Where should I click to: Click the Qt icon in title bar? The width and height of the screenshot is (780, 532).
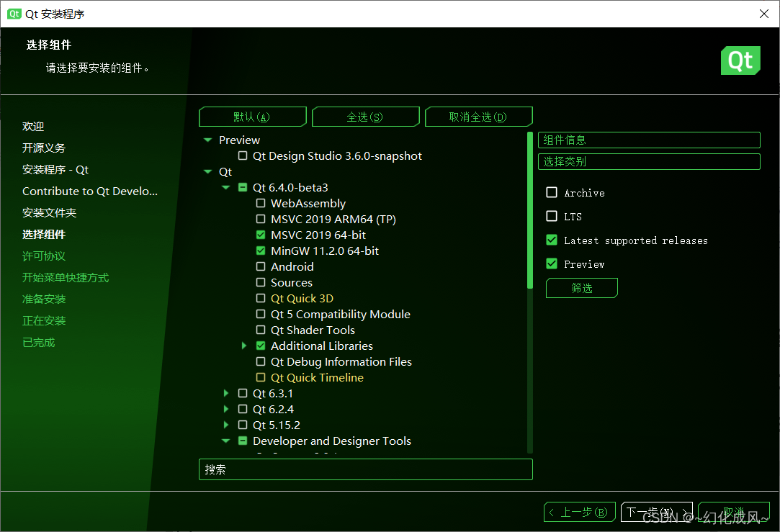pyautogui.click(x=14, y=14)
